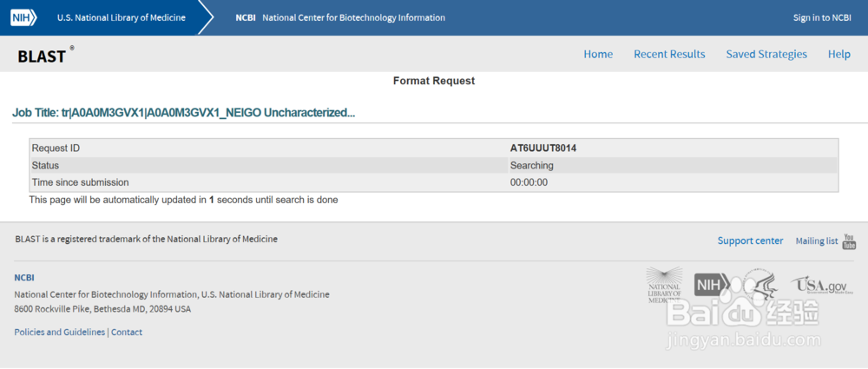Image resolution: width=868 pixels, height=369 pixels.
Task: Open Saved Strategies
Action: pyautogui.click(x=766, y=55)
